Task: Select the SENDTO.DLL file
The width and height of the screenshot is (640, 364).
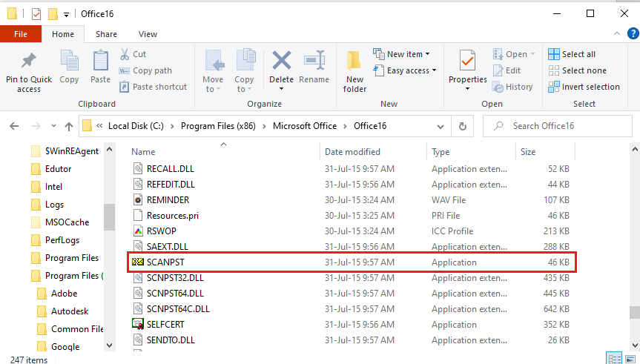Action: point(352,340)
